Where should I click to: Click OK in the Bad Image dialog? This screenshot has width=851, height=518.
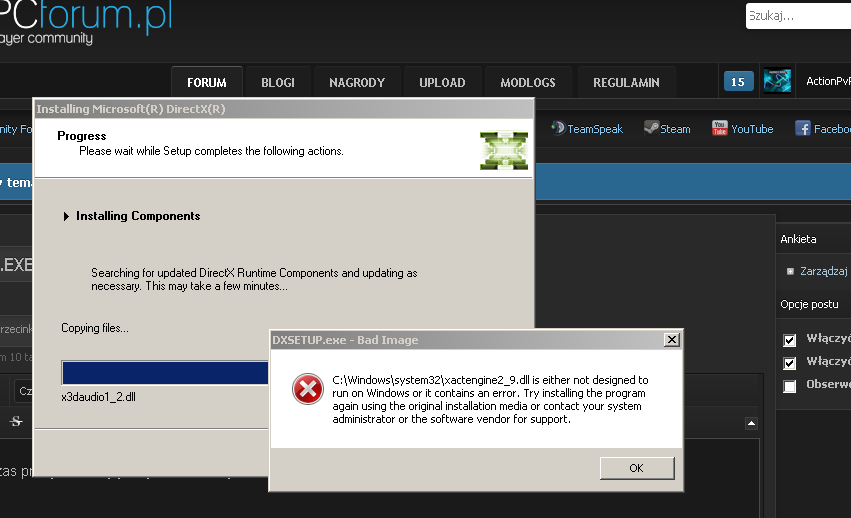click(637, 468)
